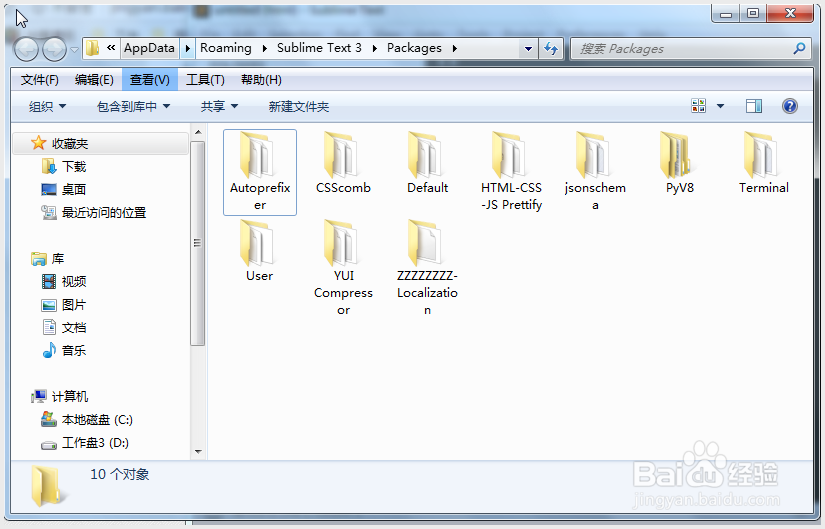Open 最近访问的位置 in favorites
Screen dimensions: 825x529
pyautogui.click(x=94, y=213)
